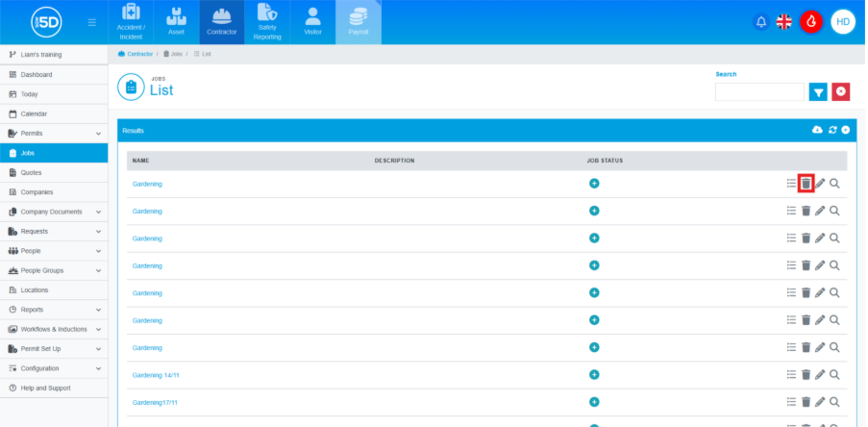
Task: Open the Gardening 14/11 job link
Action: pyautogui.click(x=152, y=375)
